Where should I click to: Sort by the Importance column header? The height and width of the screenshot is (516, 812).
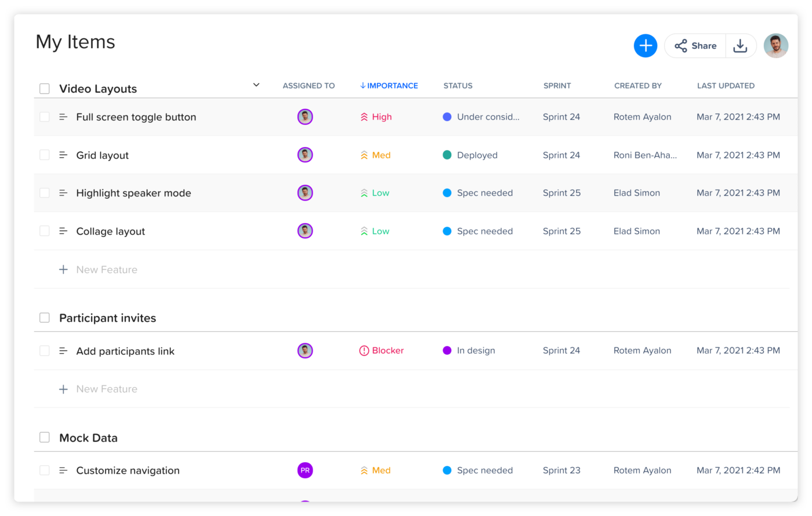click(389, 86)
